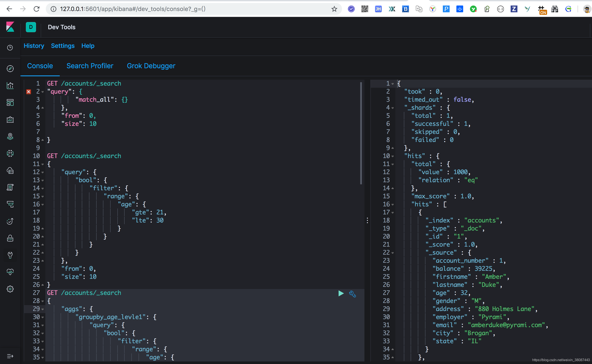
Task: Open Visualize chart icon in sidebar
Action: (x=10, y=85)
